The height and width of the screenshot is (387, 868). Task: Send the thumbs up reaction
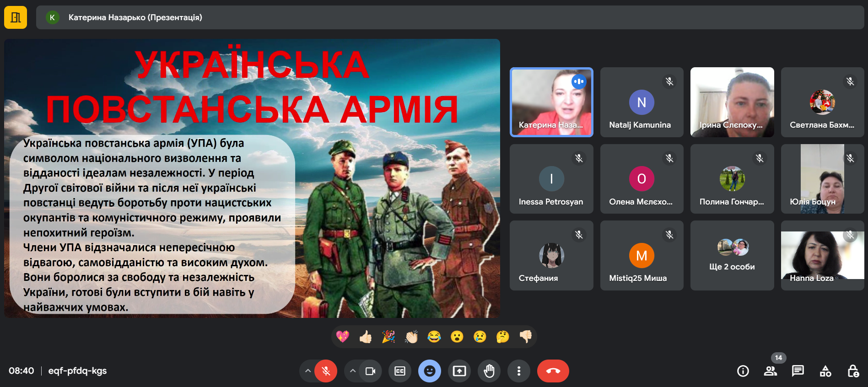pos(366,337)
